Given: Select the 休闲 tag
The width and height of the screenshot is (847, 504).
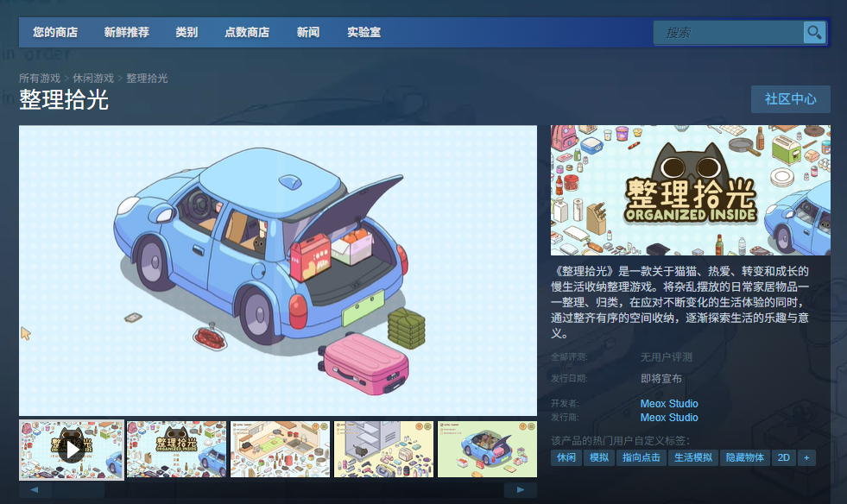Looking at the screenshot, I should 566,457.
